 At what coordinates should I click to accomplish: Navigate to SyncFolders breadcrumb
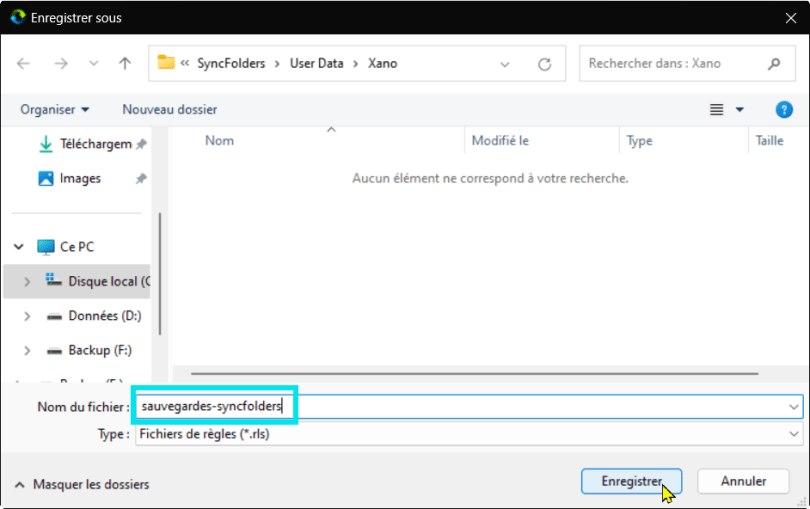[x=231, y=63]
